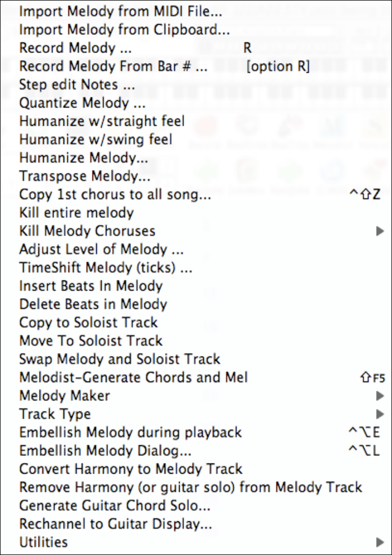Choose Copy to Soloist Track
Viewport: 392px width, 555px height.
pyautogui.click(x=88, y=323)
